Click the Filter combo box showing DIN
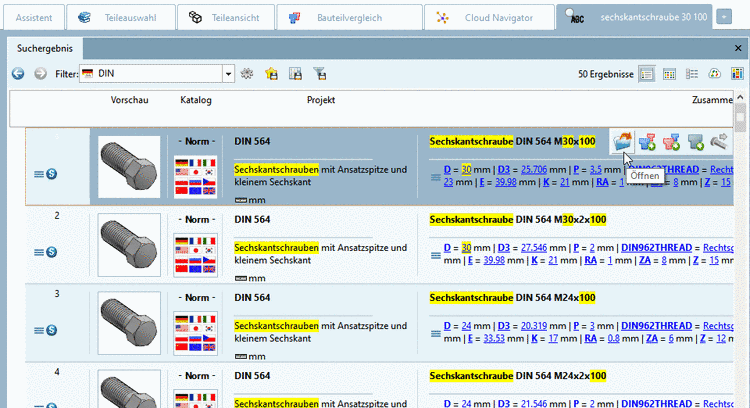750x408 pixels. [x=156, y=74]
